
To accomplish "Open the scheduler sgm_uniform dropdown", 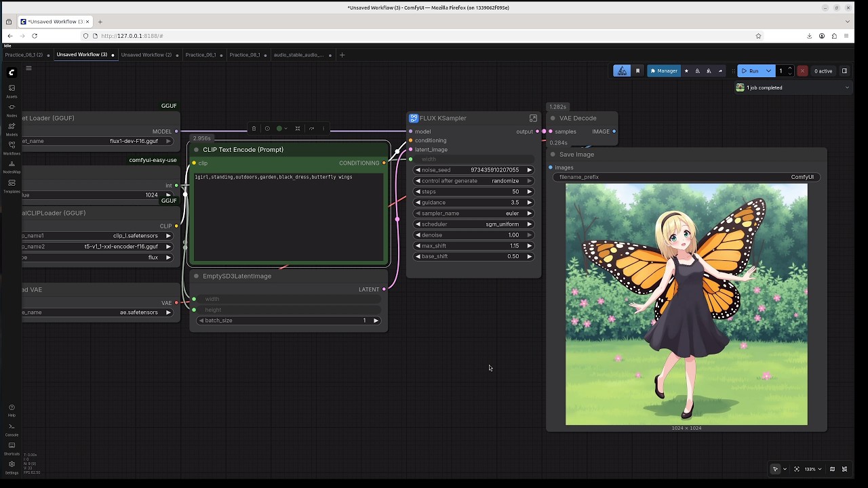I will click(473, 224).
